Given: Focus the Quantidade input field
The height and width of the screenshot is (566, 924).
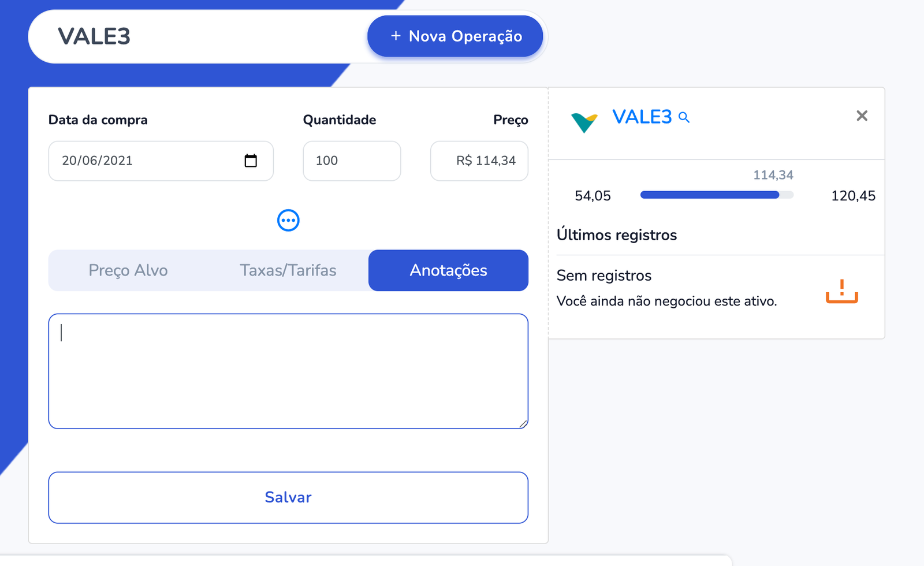Looking at the screenshot, I should [x=352, y=161].
